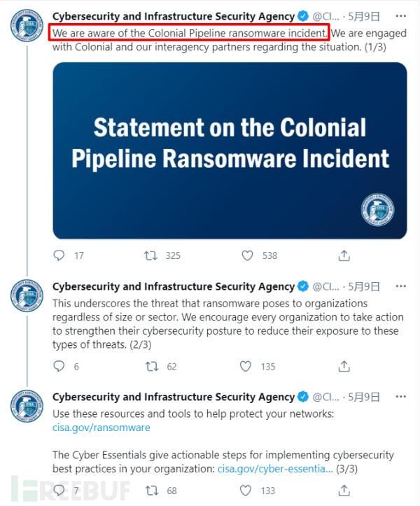Retweet the second tweet with 62 retweets
This screenshot has width=420, height=506.
point(150,366)
